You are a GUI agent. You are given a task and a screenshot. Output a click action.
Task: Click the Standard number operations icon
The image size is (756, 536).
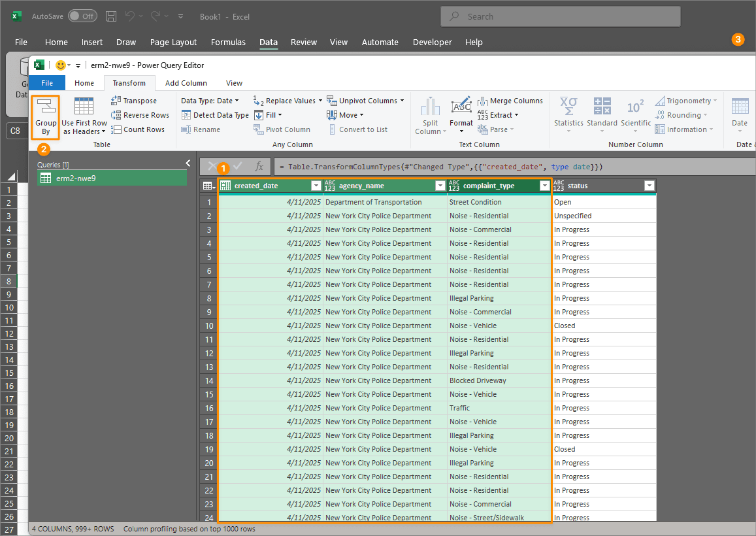[x=602, y=106]
